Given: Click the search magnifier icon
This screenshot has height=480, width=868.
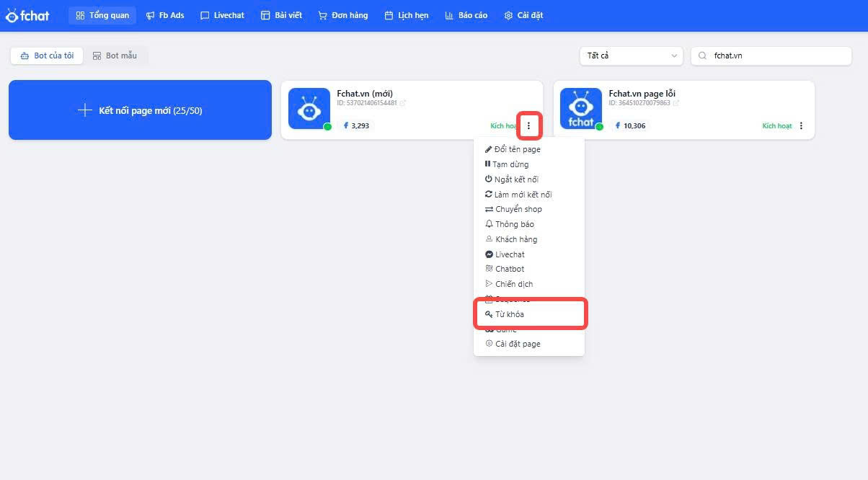Looking at the screenshot, I should click(x=702, y=55).
